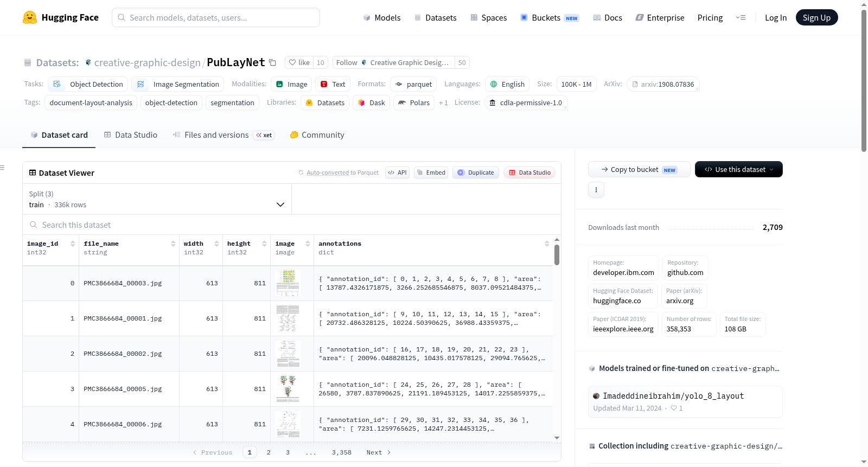Open the Pricing page link
868x467 pixels.
tap(710, 17)
